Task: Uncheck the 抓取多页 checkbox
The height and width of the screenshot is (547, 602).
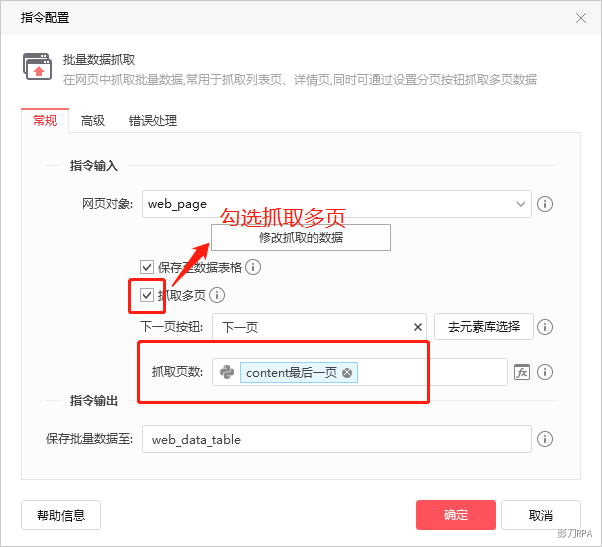Action: (x=147, y=295)
